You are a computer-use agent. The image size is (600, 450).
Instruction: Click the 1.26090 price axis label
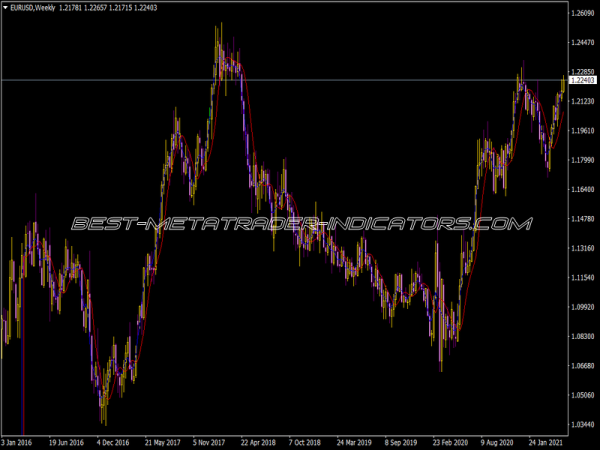click(x=582, y=14)
